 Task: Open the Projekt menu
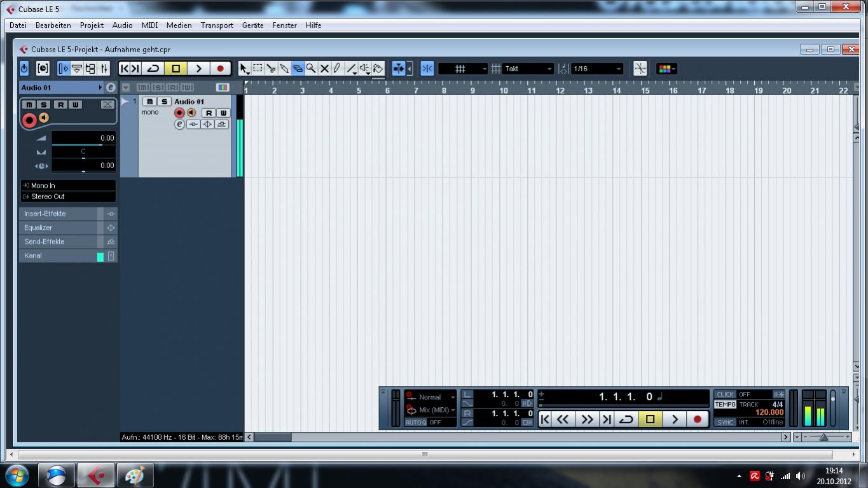pos(92,25)
